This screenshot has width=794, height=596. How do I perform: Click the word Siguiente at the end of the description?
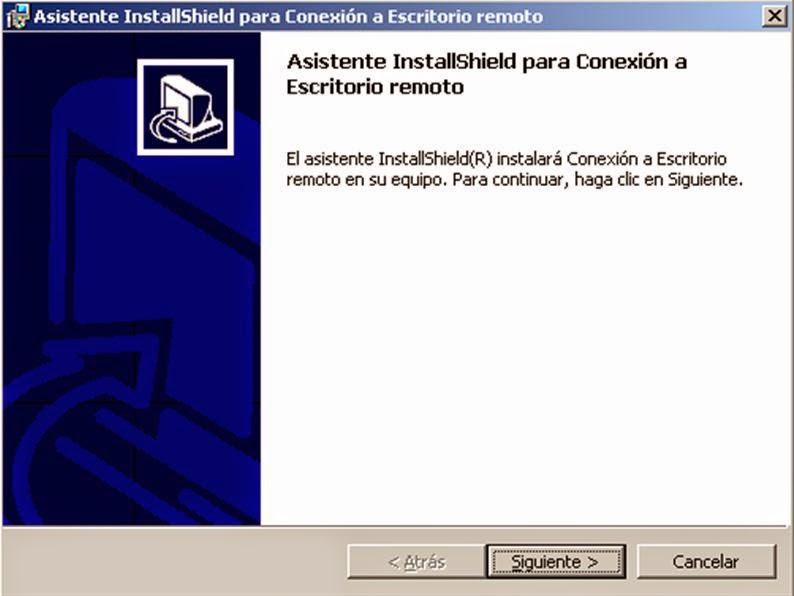705,180
